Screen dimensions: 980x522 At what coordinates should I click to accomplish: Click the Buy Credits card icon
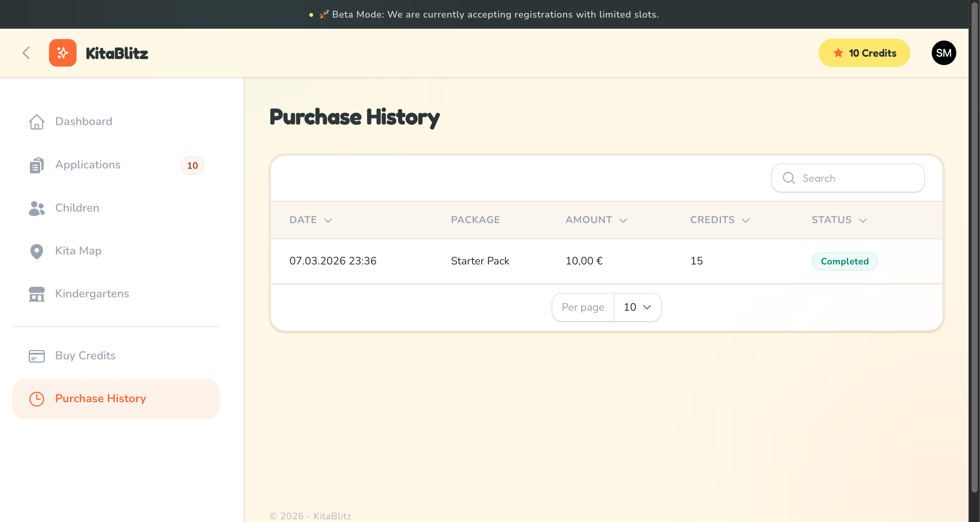click(37, 356)
